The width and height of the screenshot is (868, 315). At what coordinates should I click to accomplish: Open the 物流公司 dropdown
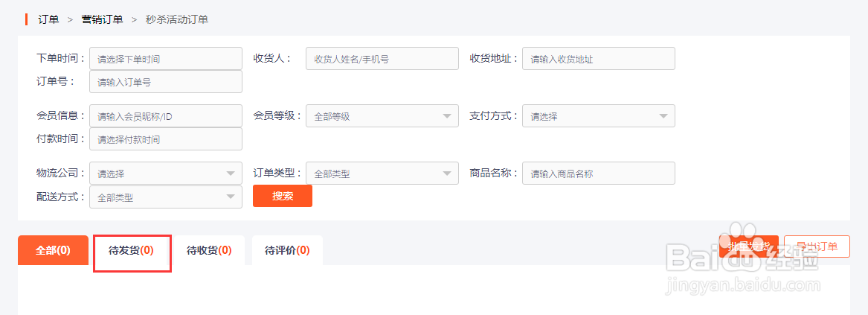pos(165,174)
